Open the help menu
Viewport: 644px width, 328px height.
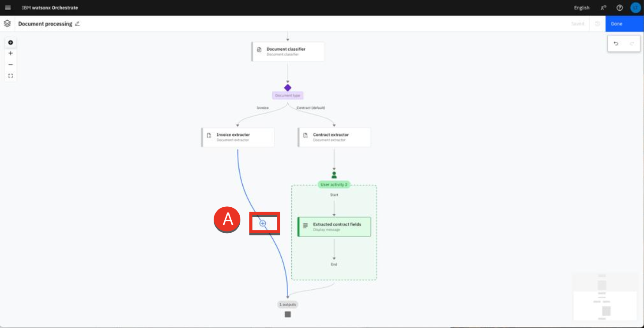click(x=619, y=8)
